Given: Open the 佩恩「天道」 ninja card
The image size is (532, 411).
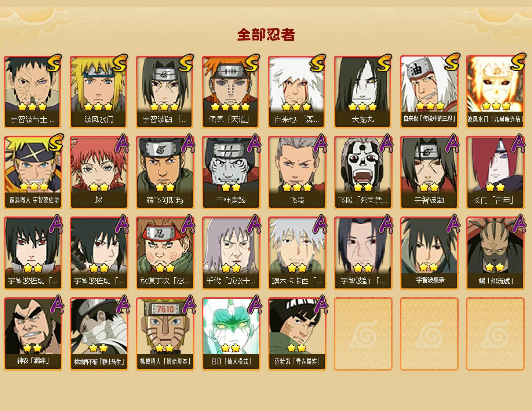Looking at the screenshot, I should tap(231, 92).
